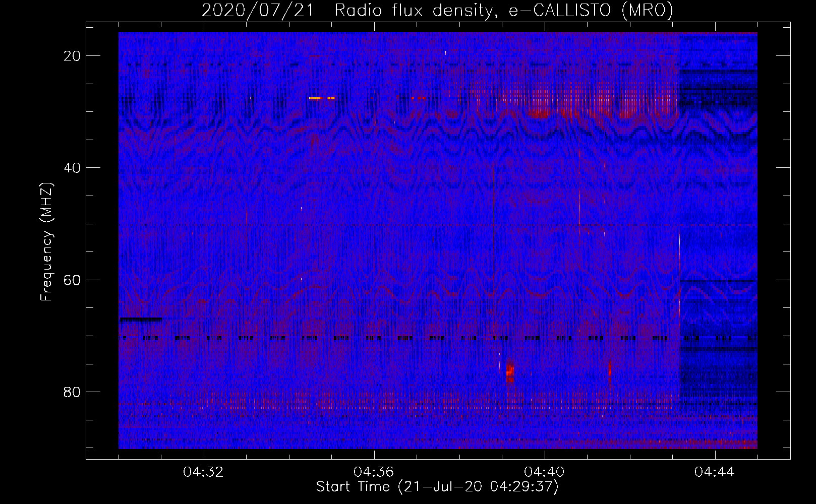Image resolution: width=816 pixels, height=504 pixels.
Task: Click the bright red burst near 77 MHz
Action: [x=510, y=372]
